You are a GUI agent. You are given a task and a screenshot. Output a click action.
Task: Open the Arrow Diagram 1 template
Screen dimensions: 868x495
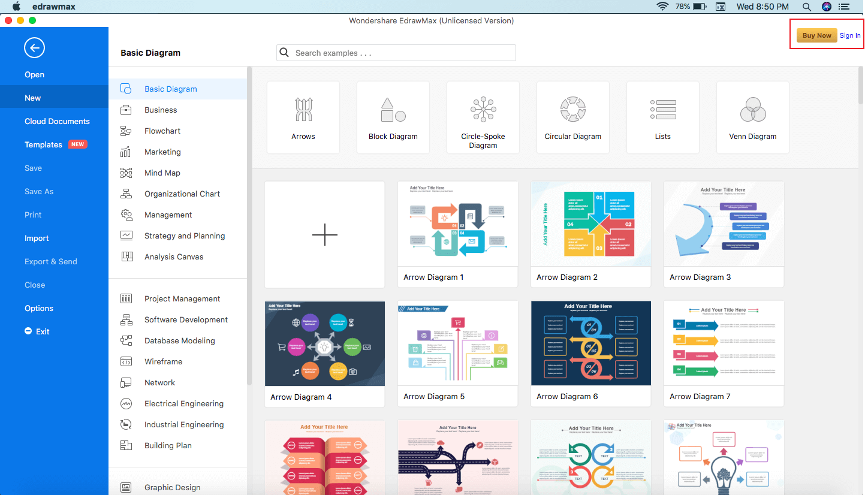(x=458, y=234)
